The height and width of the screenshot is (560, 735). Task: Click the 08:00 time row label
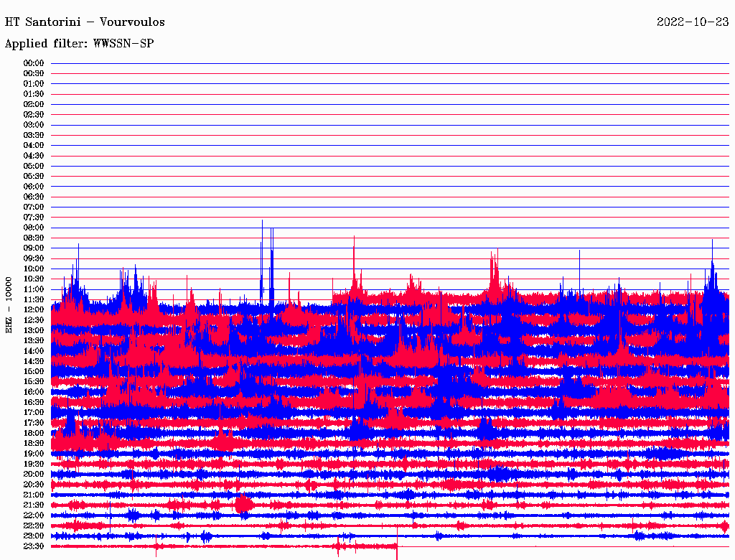(x=34, y=228)
